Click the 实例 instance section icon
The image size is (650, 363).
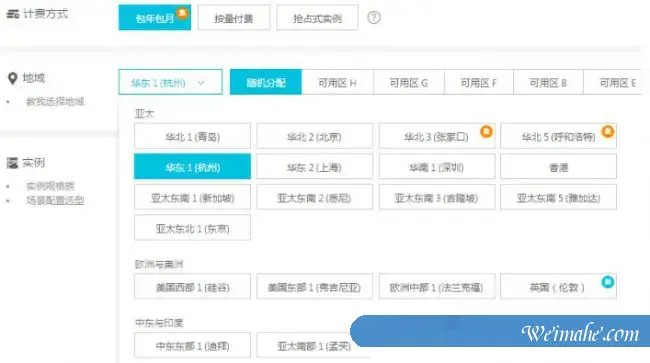coord(12,163)
